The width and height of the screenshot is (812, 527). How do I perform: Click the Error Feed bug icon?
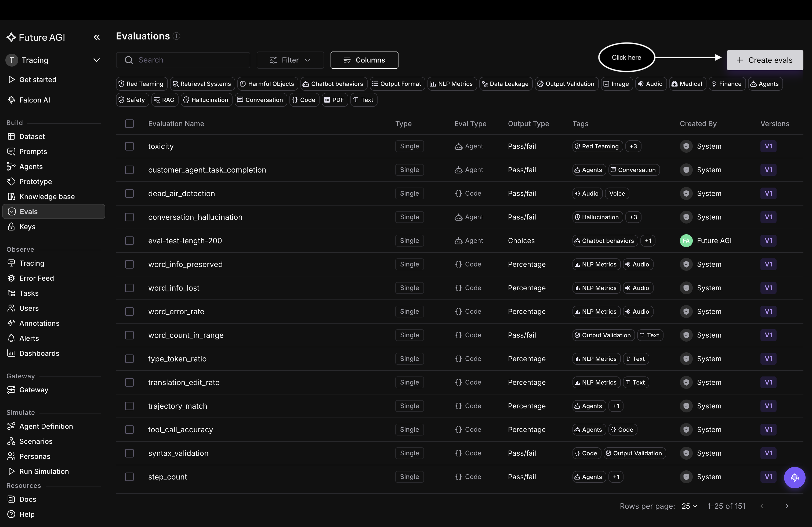pyautogui.click(x=11, y=278)
